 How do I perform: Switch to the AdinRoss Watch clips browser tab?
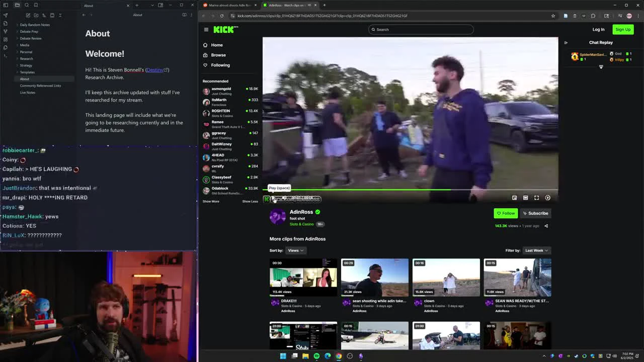(x=289, y=5)
